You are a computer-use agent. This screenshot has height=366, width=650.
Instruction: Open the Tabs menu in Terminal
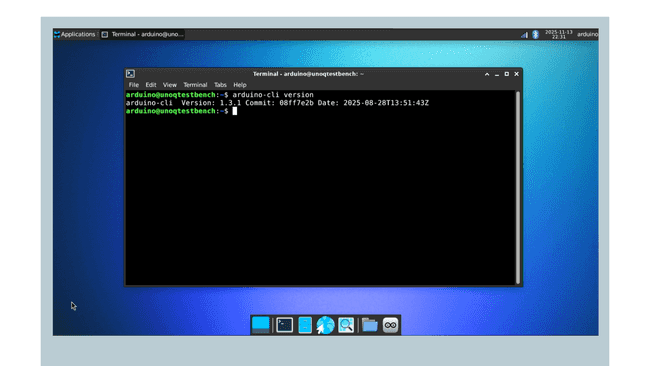point(220,85)
